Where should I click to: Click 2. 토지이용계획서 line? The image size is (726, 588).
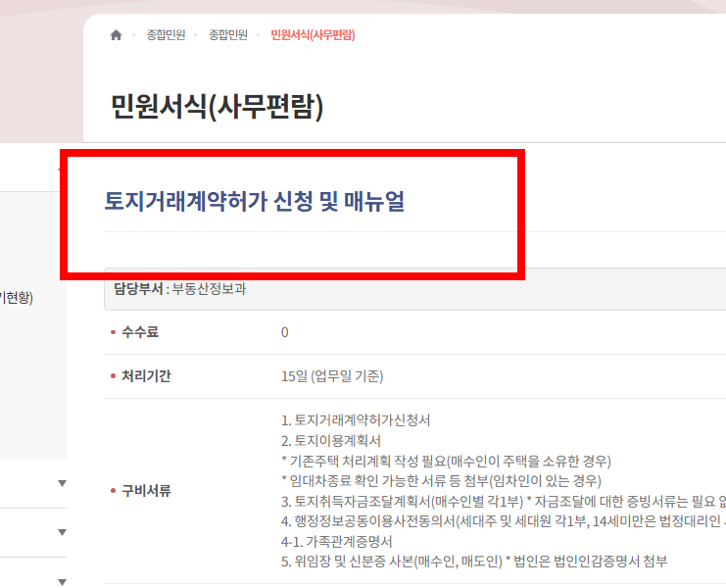tap(330, 441)
